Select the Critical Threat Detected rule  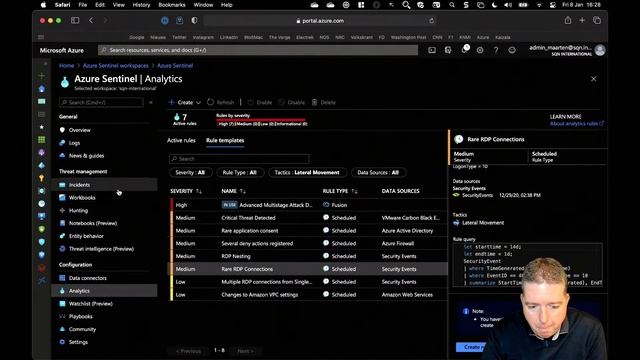(x=309, y=218)
